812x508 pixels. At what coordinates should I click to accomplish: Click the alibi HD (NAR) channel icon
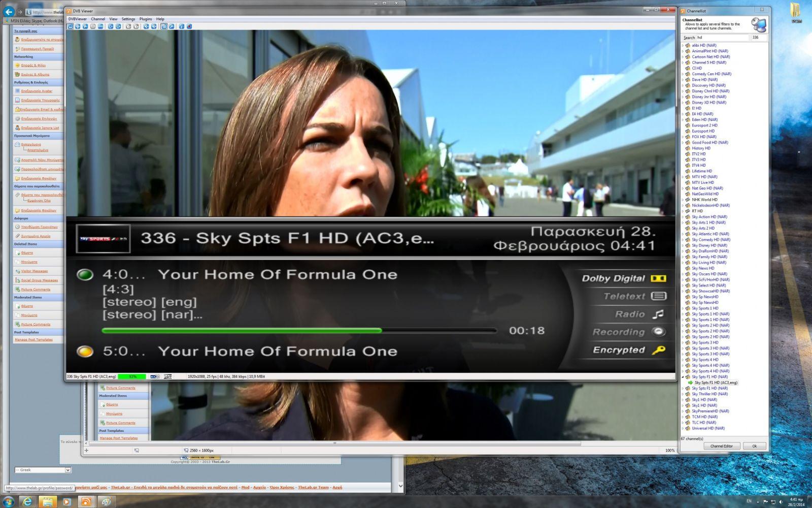point(688,45)
